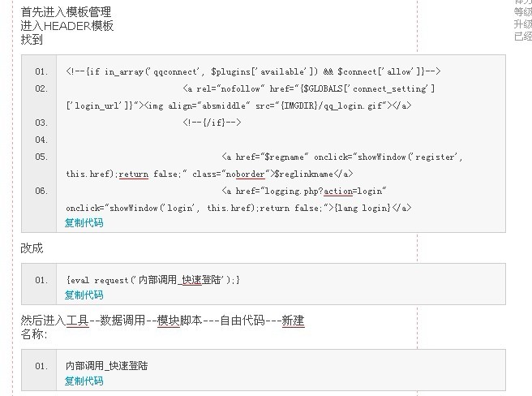This screenshot has height=396, width=532.
Task: Click 复制代码 under the eval request code
Action: click(x=84, y=295)
